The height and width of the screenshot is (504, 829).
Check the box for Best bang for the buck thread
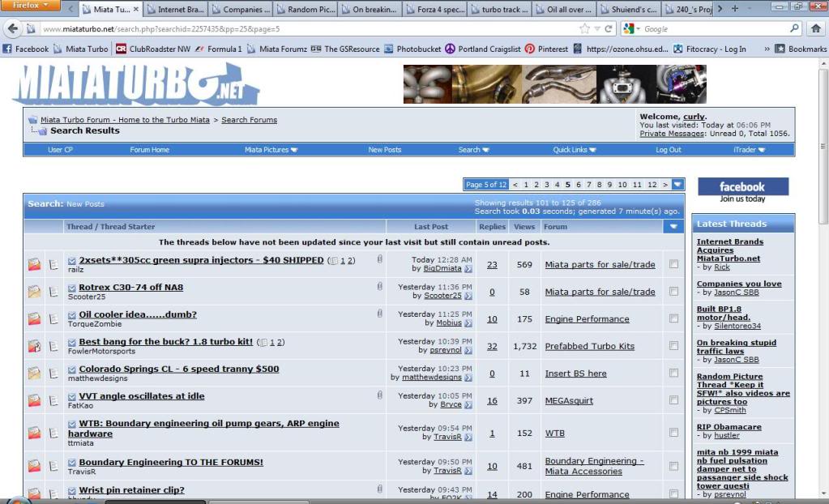673,346
